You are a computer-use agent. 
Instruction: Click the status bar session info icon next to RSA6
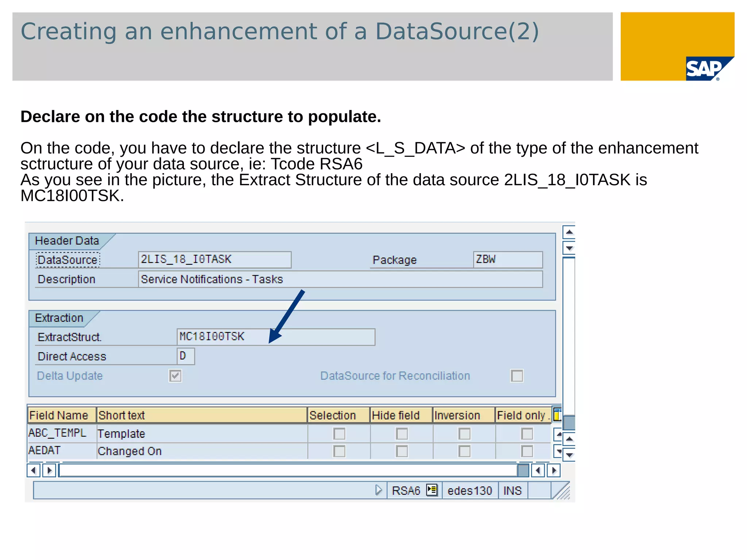[432, 490]
